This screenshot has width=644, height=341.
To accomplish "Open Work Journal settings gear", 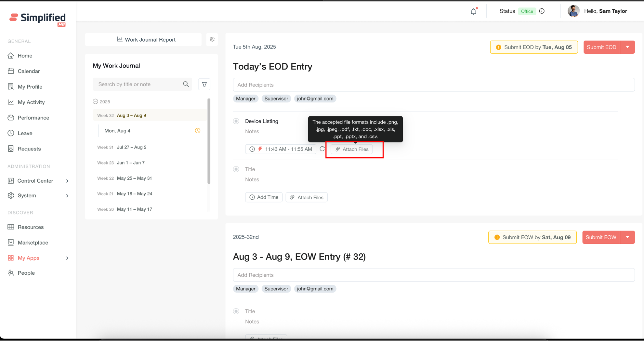I will pyautogui.click(x=212, y=39).
